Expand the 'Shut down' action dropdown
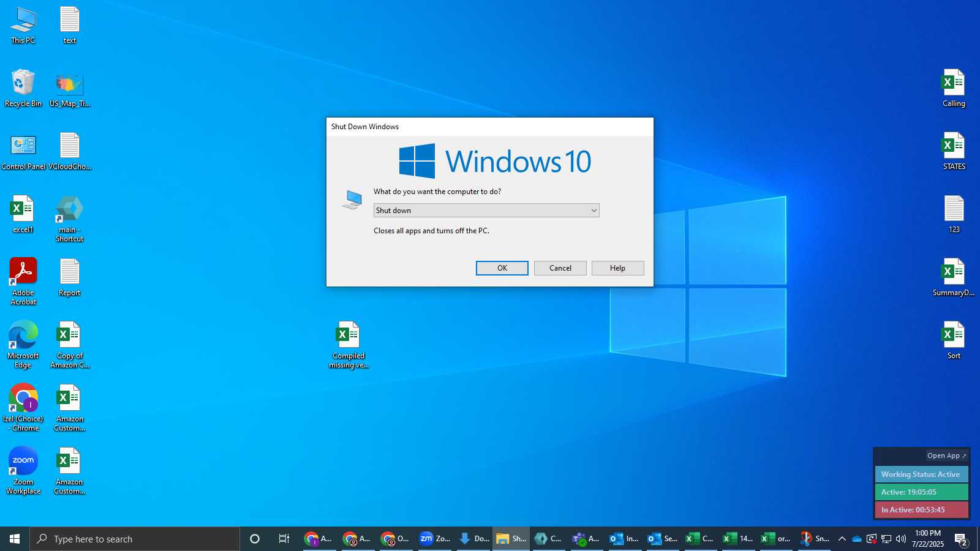This screenshot has width=980, height=551. 486,211
